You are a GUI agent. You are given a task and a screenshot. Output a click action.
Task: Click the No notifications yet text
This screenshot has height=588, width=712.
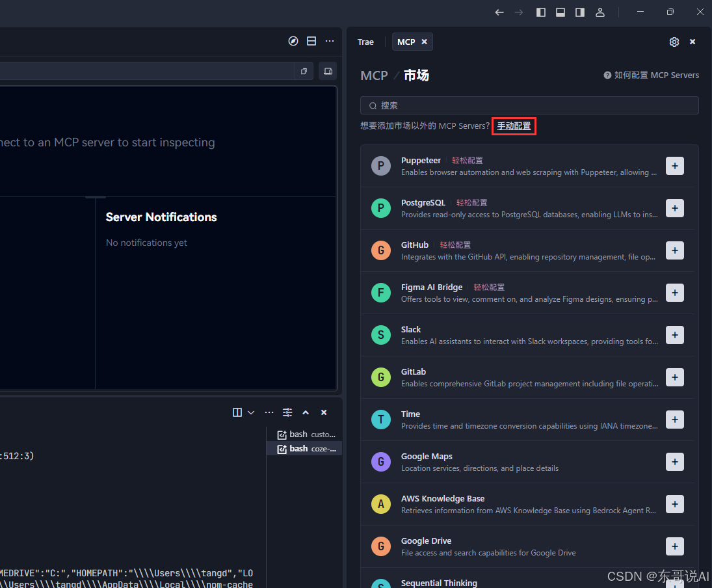146,243
